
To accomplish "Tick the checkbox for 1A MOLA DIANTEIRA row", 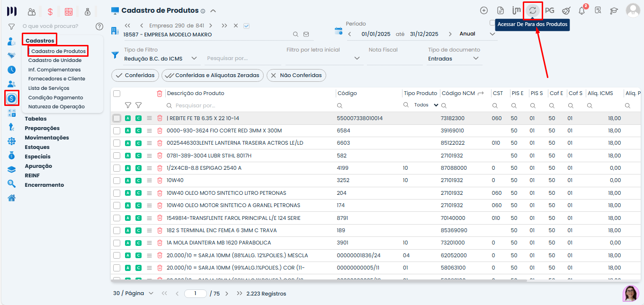I will pyautogui.click(x=117, y=243).
